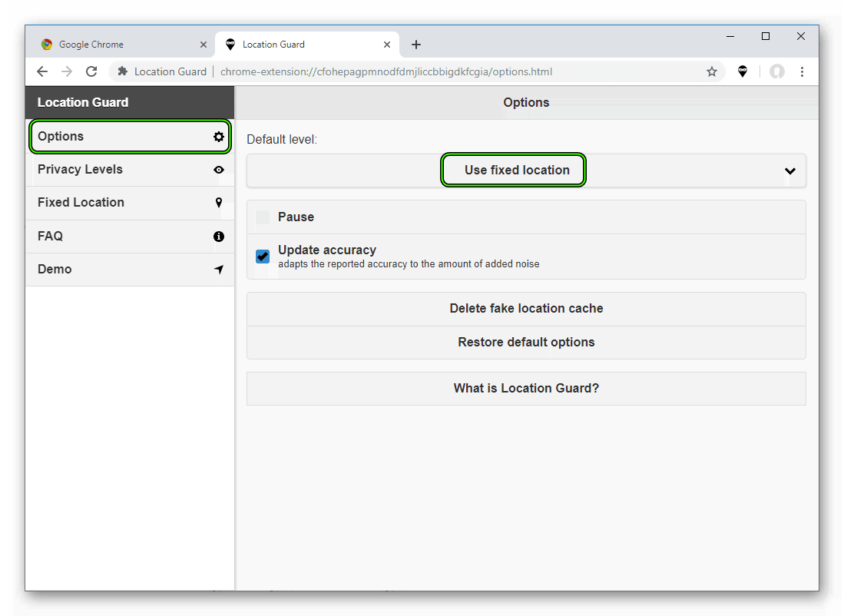This screenshot has width=844, height=616.
Task: Click the Location Guard sidebar header
Action: [x=130, y=102]
